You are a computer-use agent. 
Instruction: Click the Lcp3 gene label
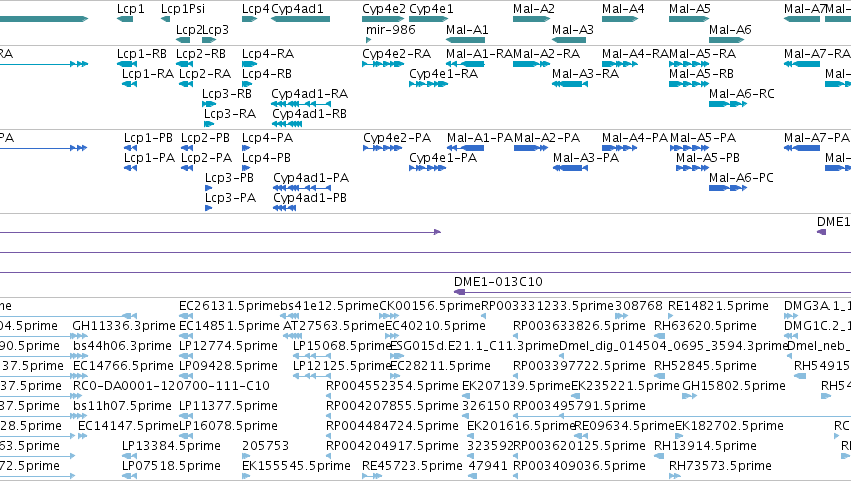click(215, 30)
